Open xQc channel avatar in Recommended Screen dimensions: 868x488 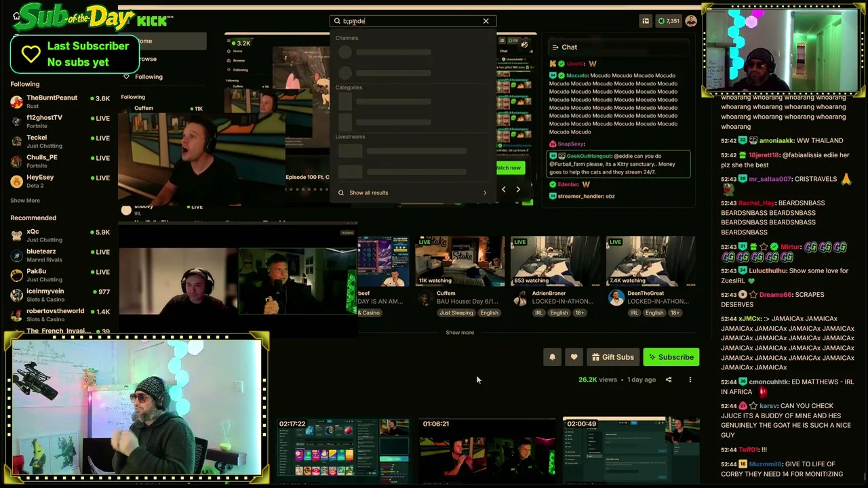pos(17,235)
